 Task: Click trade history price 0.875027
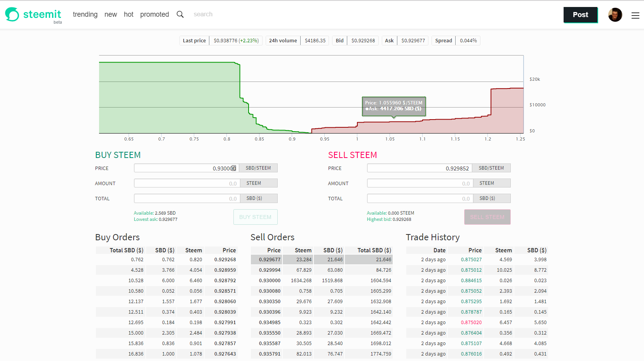(x=471, y=260)
